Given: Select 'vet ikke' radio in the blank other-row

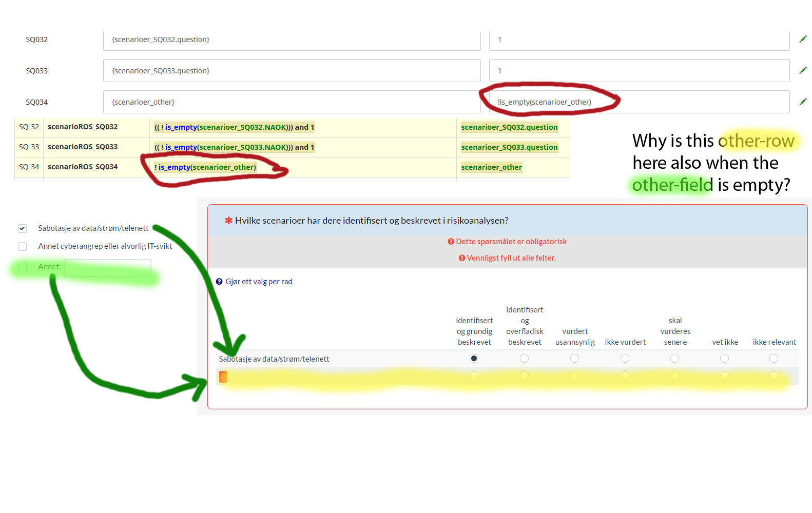Looking at the screenshot, I should (x=724, y=376).
